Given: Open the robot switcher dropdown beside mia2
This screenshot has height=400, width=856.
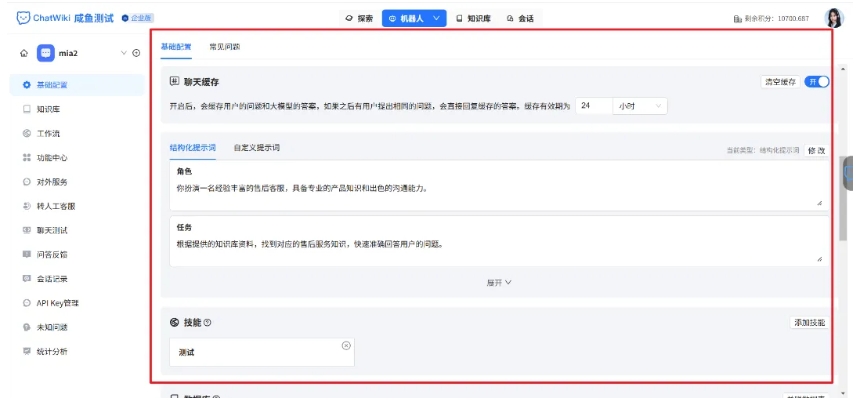Looking at the screenshot, I should click(x=124, y=53).
